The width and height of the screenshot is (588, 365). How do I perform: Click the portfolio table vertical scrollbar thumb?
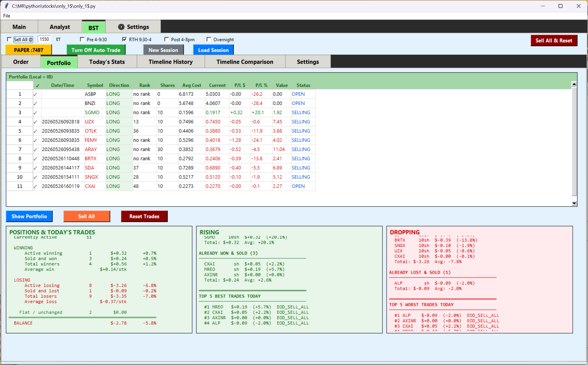574,141
